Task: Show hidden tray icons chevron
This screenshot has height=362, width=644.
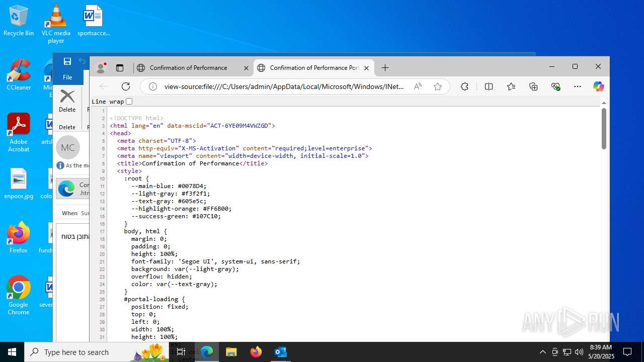Action: tap(542, 352)
